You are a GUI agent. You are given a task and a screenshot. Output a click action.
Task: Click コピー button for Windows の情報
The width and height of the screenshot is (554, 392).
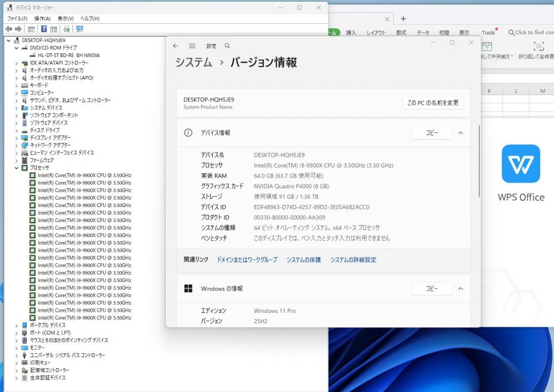[x=432, y=288]
